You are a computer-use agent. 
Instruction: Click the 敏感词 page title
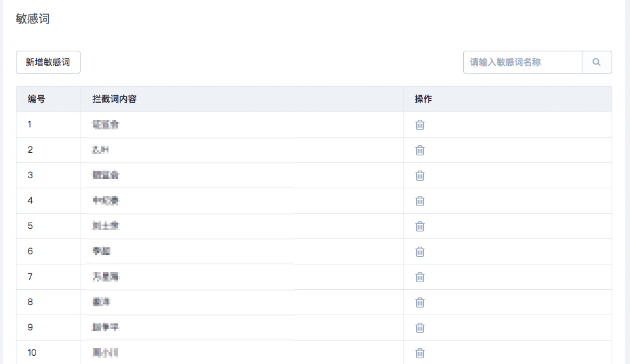(32, 19)
